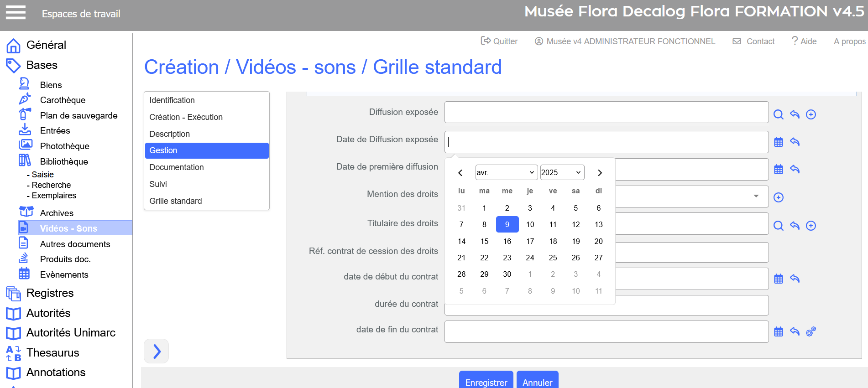Switch to the Identification section
Image resolution: width=868 pixels, height=388 pixels.
pos(172,100)
